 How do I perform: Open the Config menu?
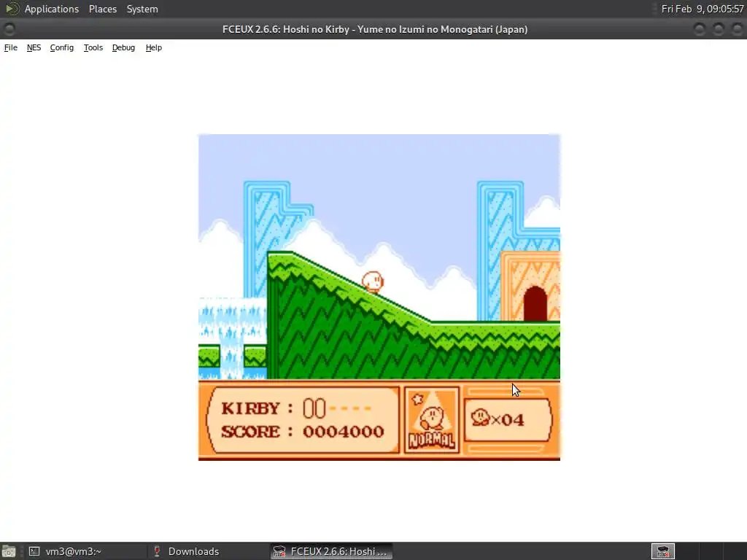(62, 47)
